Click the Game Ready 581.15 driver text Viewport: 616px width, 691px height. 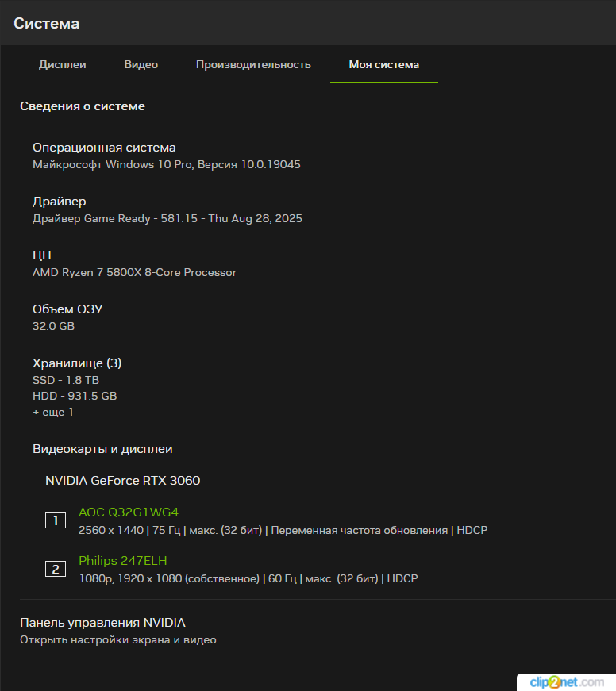point(167,219)
